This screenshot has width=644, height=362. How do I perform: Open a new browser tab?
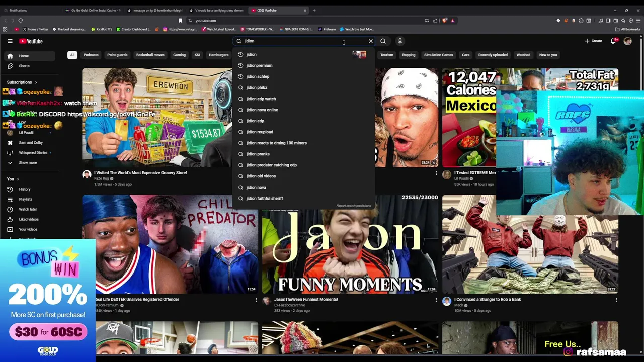pos(314,10)
